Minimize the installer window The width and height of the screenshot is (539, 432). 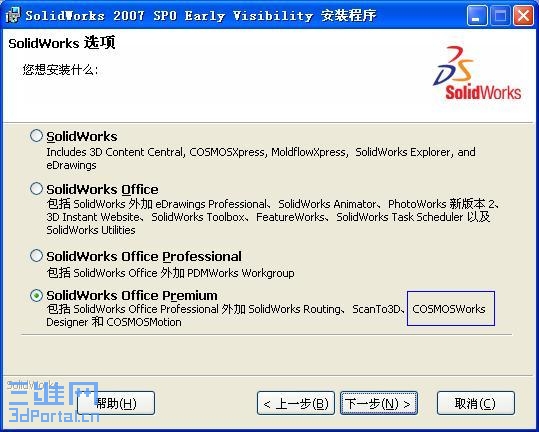click(477, 16)
